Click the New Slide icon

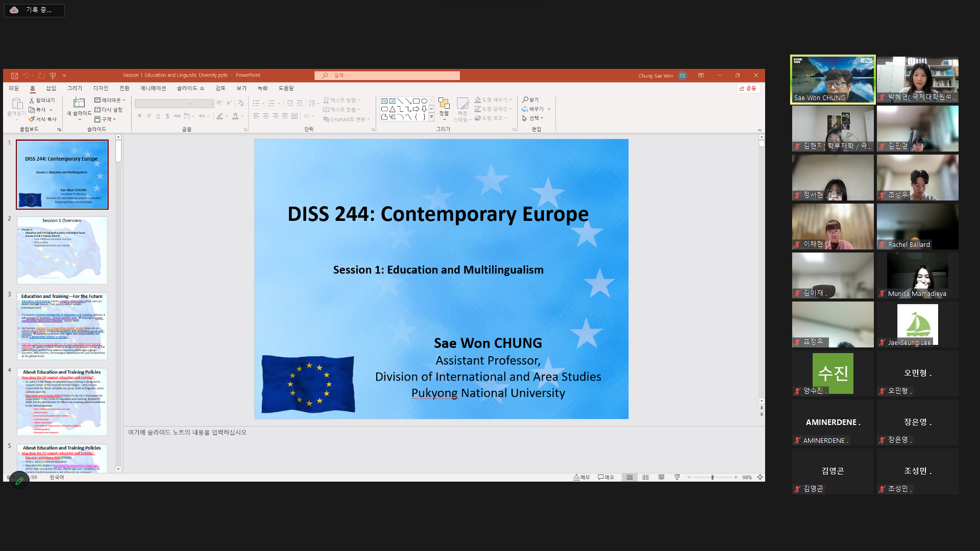pyautogui.click(x=79, y=104)
